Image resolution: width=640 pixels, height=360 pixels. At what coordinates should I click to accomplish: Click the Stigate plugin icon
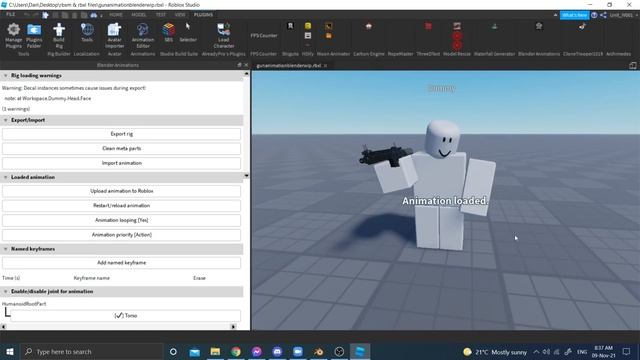pos(290,26)
